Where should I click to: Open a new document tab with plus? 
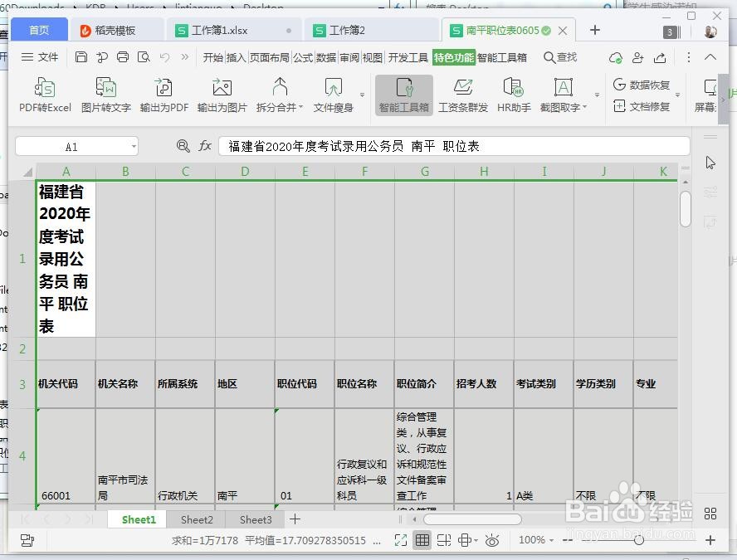click(595, 30)
